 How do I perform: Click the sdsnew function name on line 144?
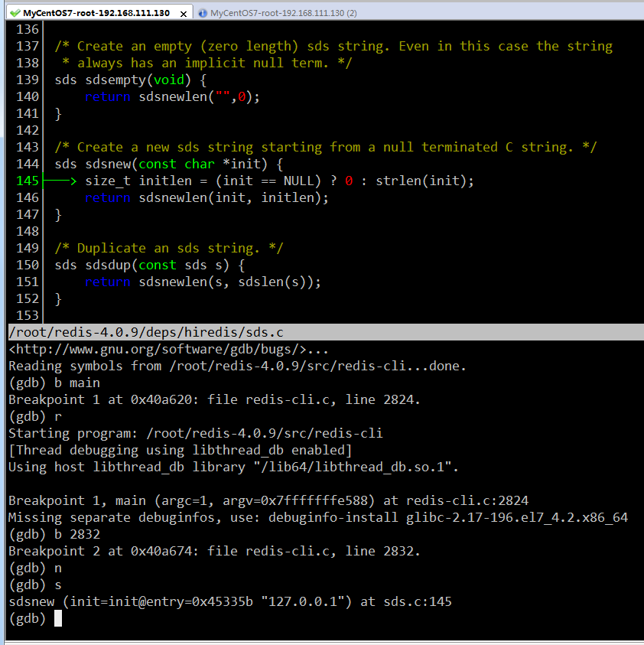[x=103, y=165]
